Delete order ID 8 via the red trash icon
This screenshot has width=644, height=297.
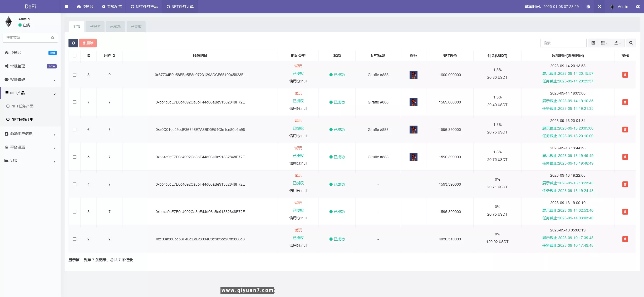(625, 75)
